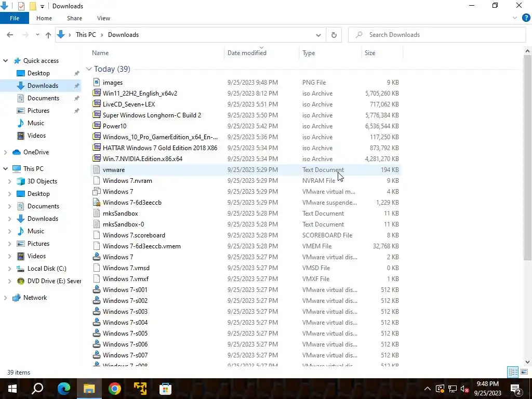Open Pictures under Quick access
The image size is (532, 399).
click(x=38, y=111)
